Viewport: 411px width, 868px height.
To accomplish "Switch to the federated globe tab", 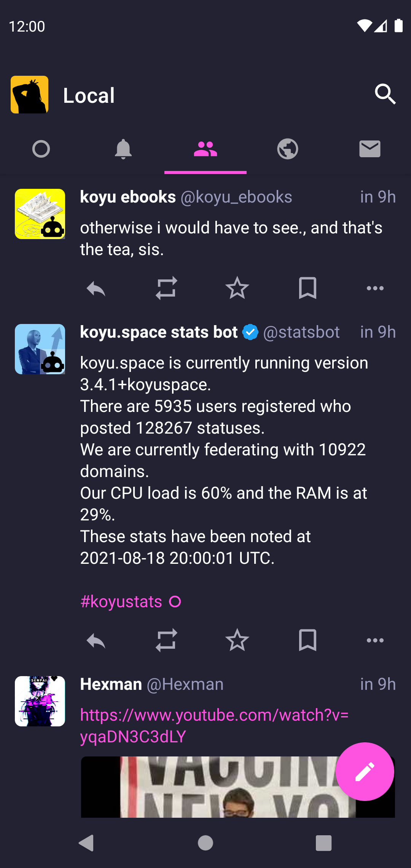I will 288,149.
